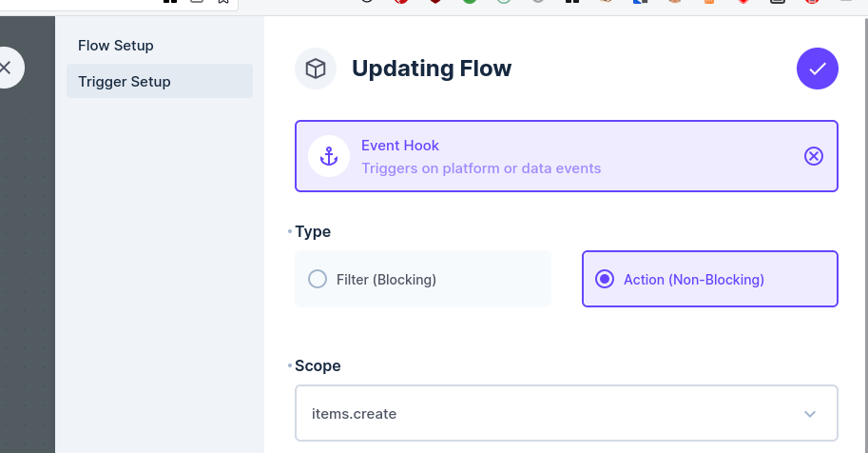Screen dimensions: 868x453
Task: Select the Event Hook trigger card
Action: [567, 156]
